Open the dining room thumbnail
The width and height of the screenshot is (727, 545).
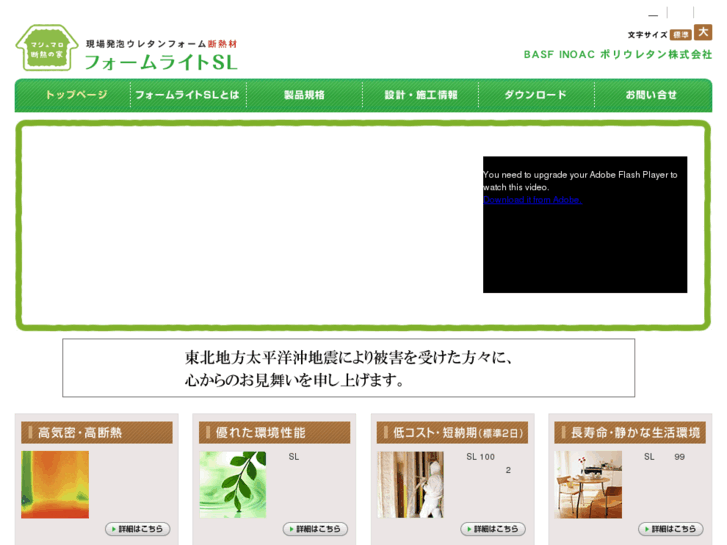[x=588, y=485]
